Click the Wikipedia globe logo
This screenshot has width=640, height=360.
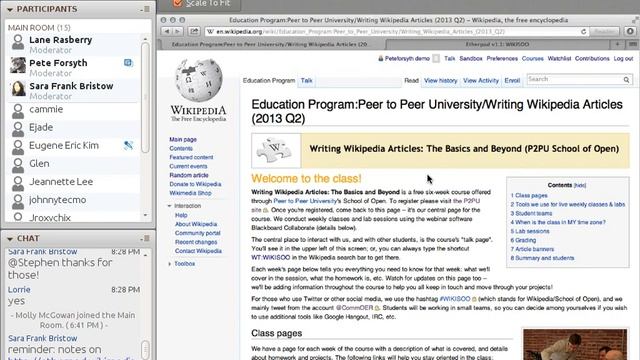pos(198,79)
